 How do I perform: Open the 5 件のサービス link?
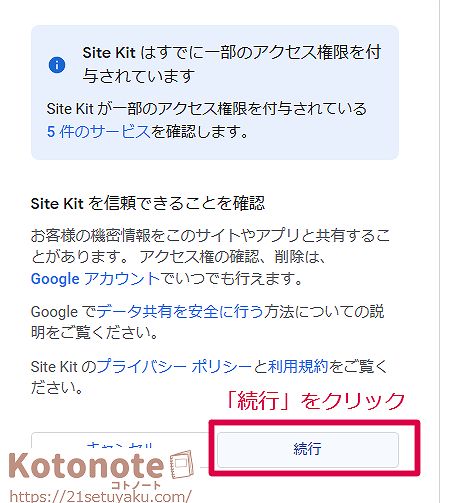[99, 132]
